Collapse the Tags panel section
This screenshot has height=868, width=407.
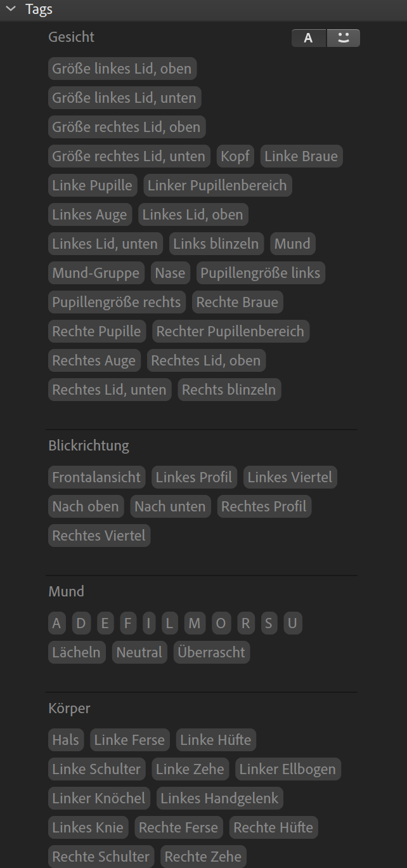[x=11, y=9]
